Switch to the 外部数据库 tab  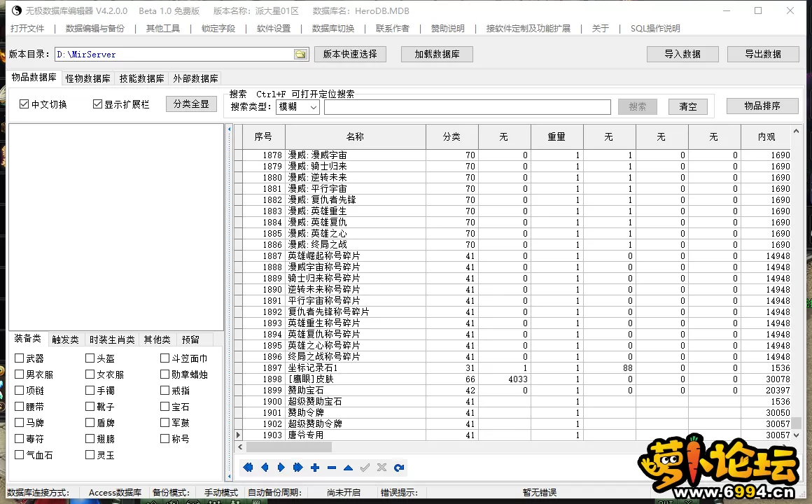tap(196, 78)
